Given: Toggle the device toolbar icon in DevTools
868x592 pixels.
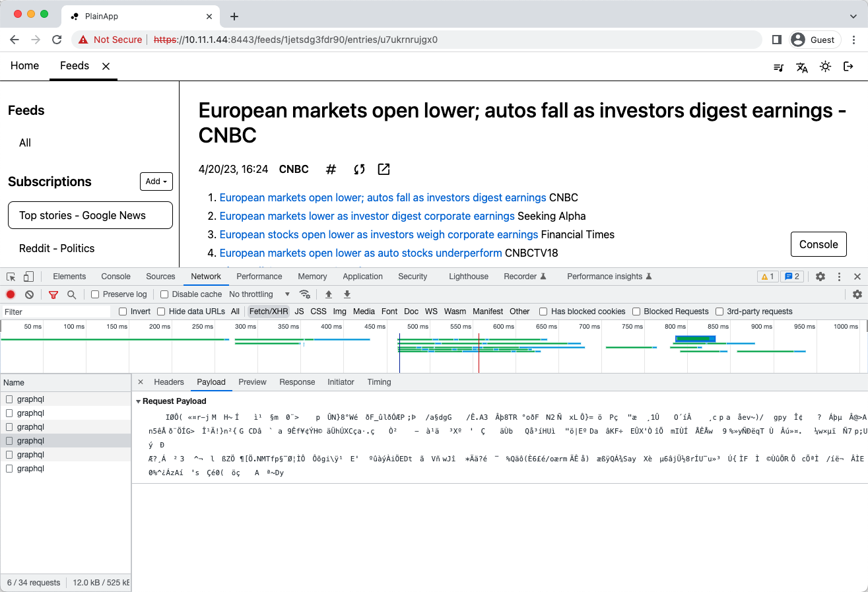Looking at the screenshot, I should click(28, 277).
